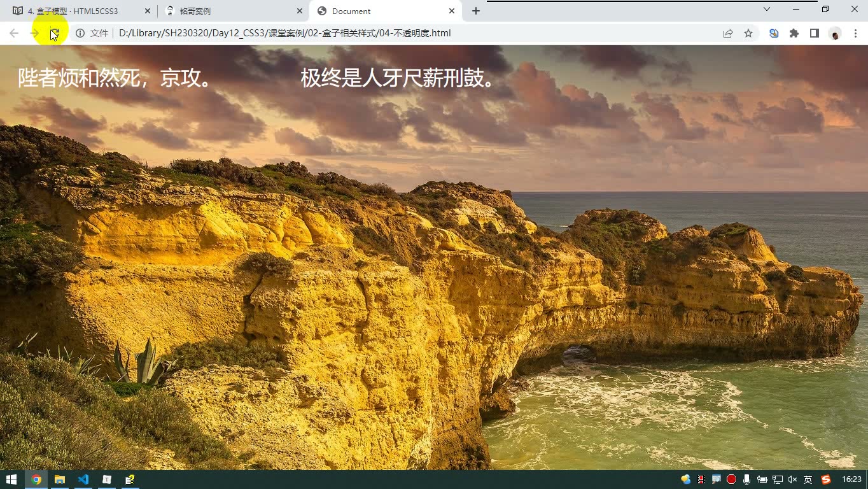Open the Chrome three-dot menu
This screenshot has width=868, height=489.
pos(855,33)
